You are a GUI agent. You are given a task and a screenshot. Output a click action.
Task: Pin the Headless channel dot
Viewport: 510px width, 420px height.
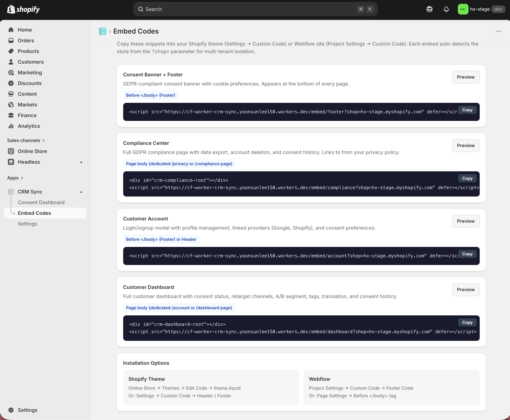tap(81, 162)
